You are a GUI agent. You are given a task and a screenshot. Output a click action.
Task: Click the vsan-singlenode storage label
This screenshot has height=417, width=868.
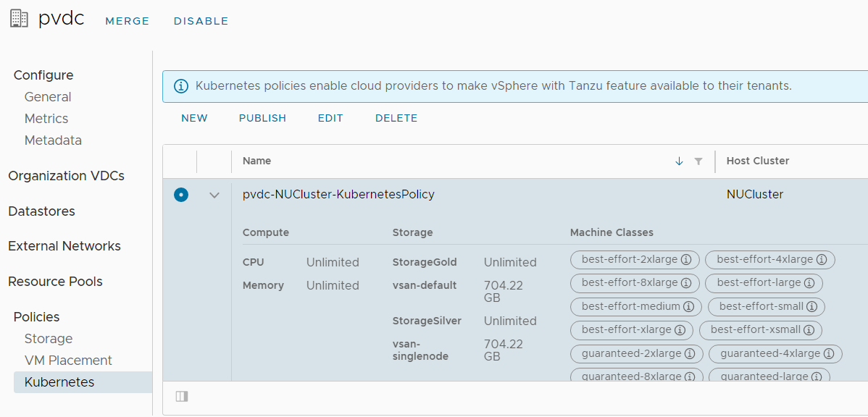[x=421, y=350]
